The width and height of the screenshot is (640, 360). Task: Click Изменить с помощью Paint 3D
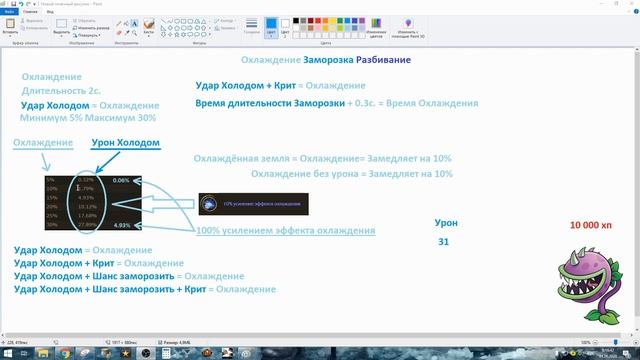coord(408,28)
